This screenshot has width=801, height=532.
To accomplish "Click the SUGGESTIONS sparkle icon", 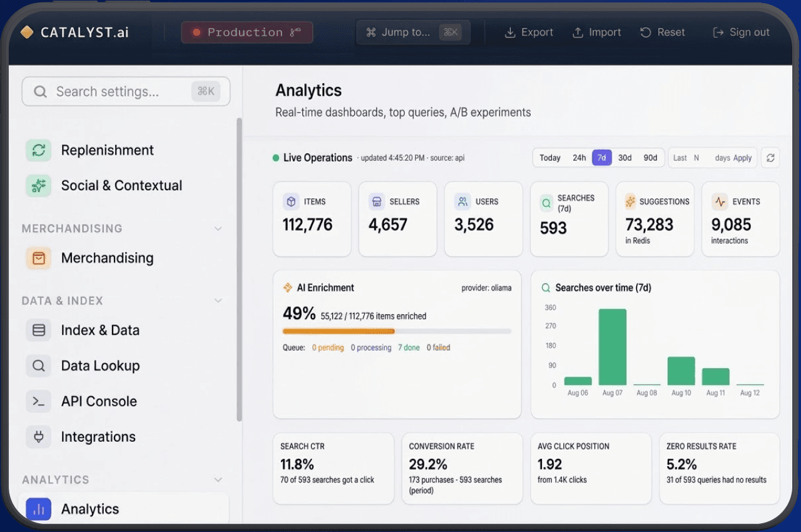I will (630, 202).
